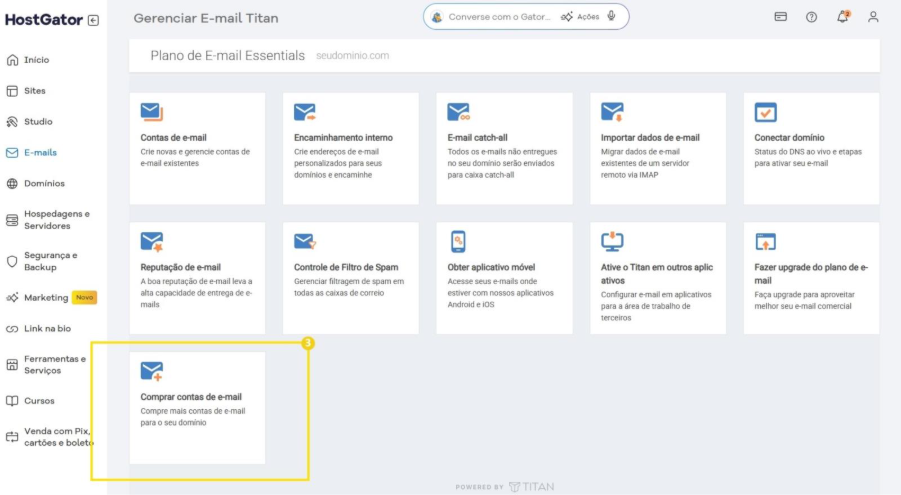Click the Ações button in chat bar
The height and width of the screenshot is (495, 901).
click(x=580, y=17)
